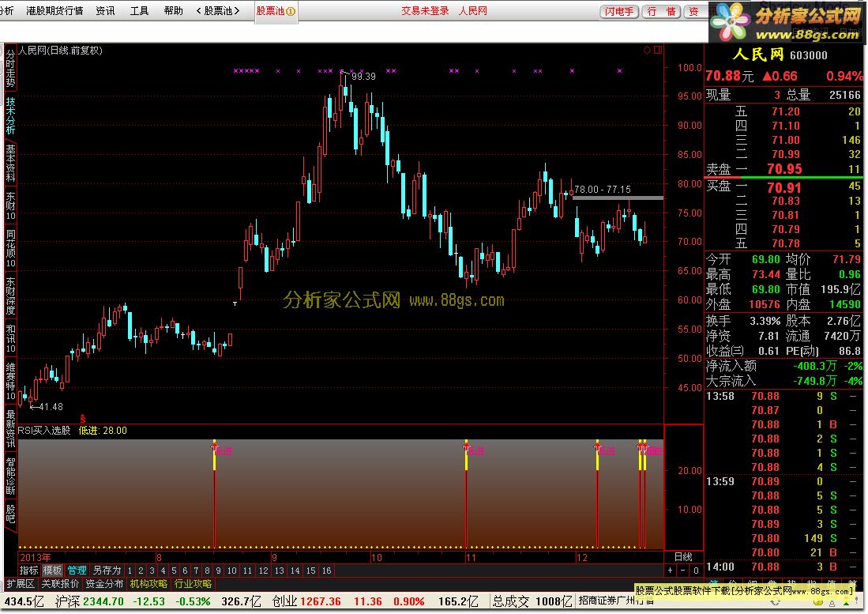This screenshot has width=868, height=614.
Task: Open the 股吧 side tab
Action: 10,513
